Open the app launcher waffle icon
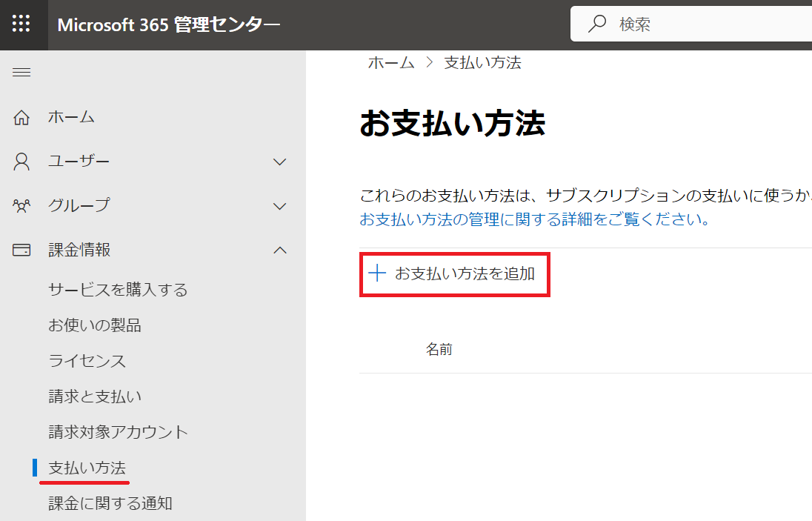 click(x=21, y=24)
